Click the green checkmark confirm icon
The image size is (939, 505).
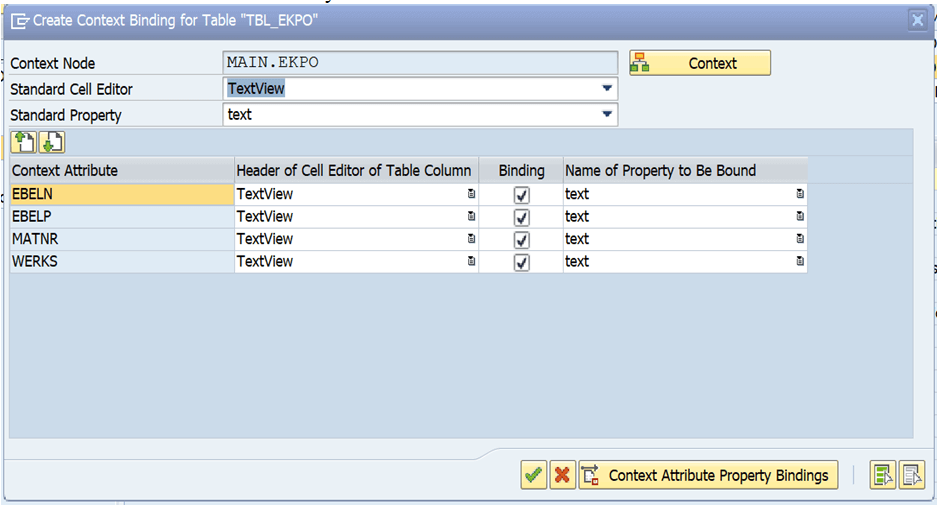tap(534, 476)
